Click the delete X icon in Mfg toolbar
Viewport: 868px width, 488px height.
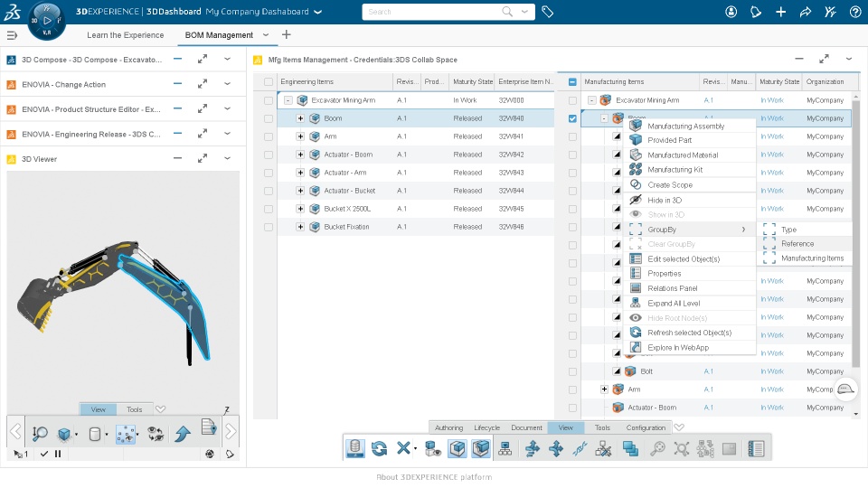click(403, 448)
